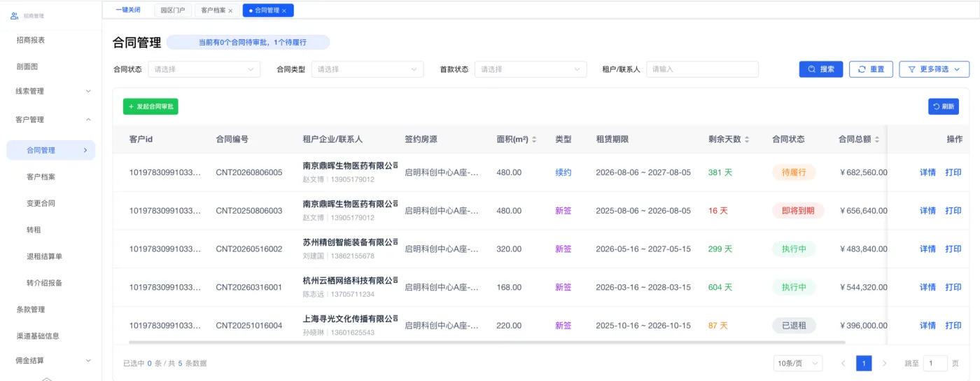Click 打印 for contract CNT20260316001
The height and width of the screenshot is (381, 980).
953,287
